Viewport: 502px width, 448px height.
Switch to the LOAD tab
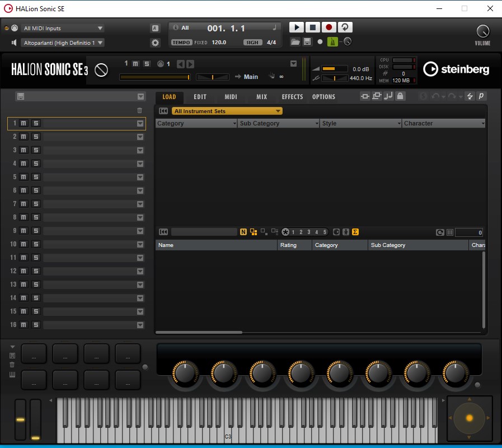(x=169, y=97)
